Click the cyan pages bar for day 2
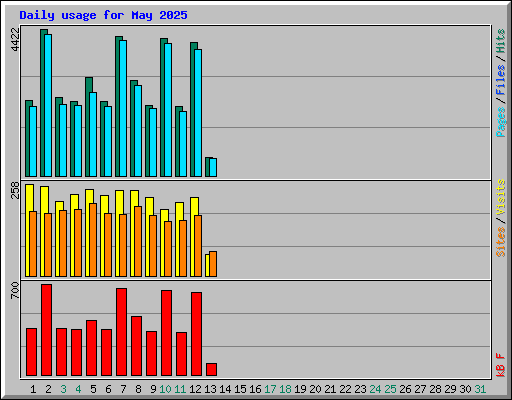 point(48,105)
